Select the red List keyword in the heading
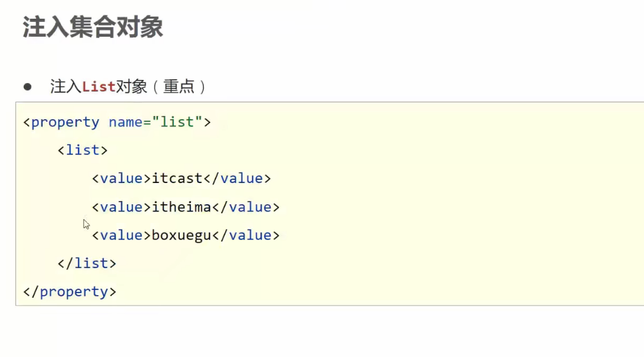This screenshot has width=644, height=357. pos(99,86)
